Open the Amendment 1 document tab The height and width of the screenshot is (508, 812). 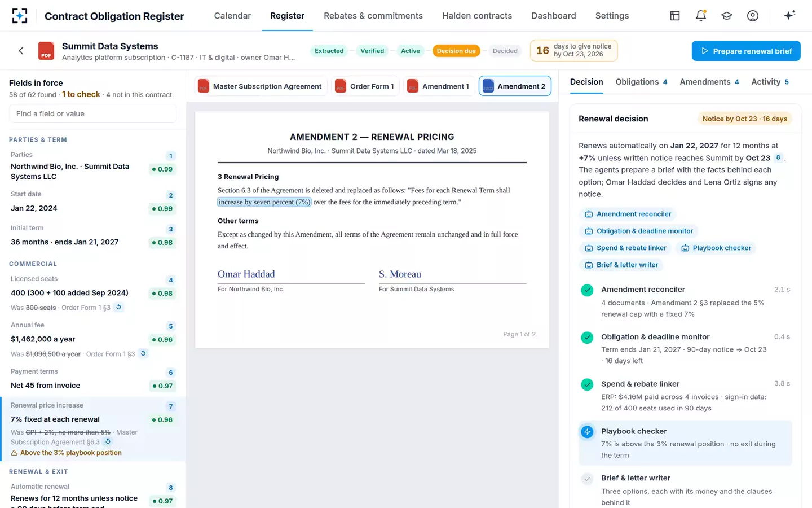click(x=439, y=86)
